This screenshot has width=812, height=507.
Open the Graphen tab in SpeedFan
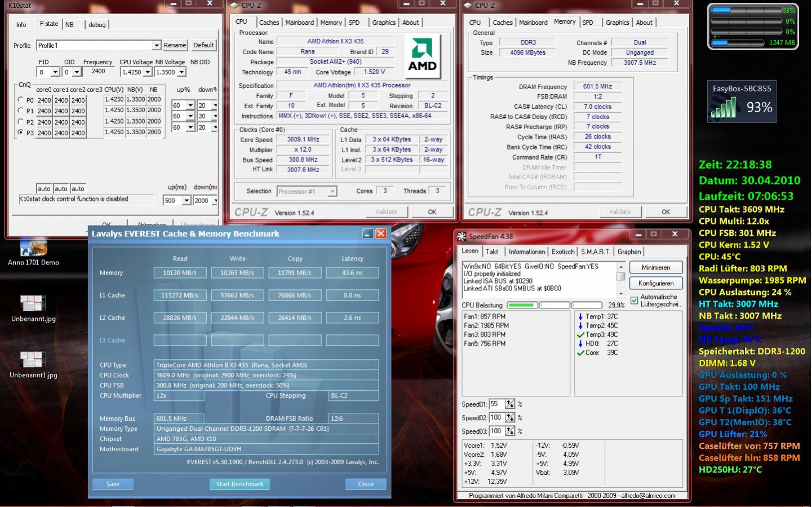[x=629, y=252]
